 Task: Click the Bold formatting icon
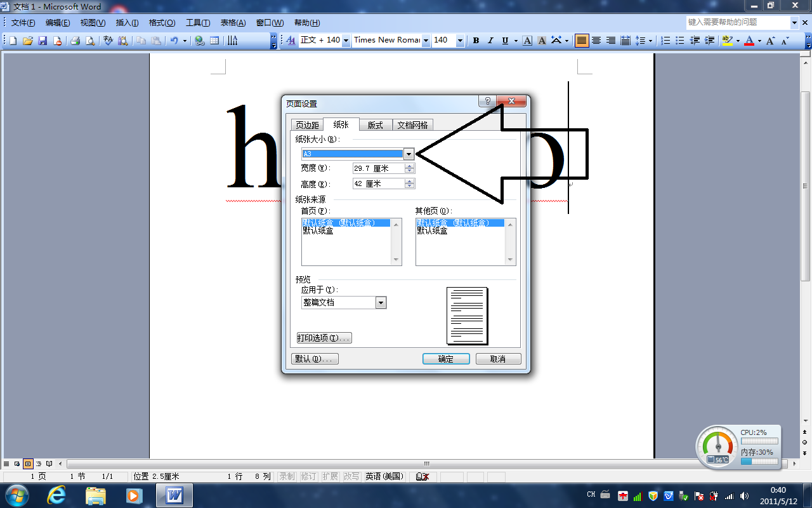pos(476,41)
